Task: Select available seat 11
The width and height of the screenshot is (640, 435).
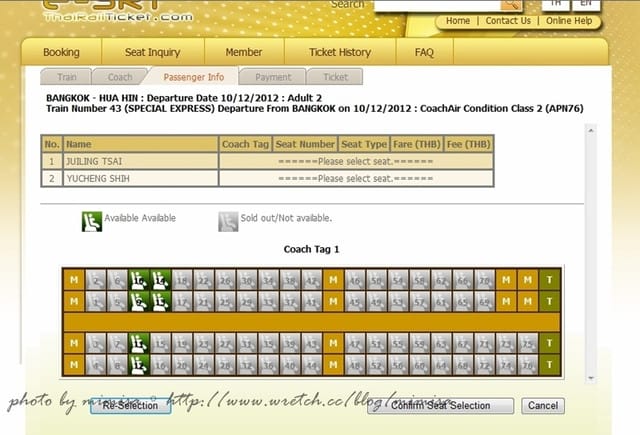Action: coord(139,343)
